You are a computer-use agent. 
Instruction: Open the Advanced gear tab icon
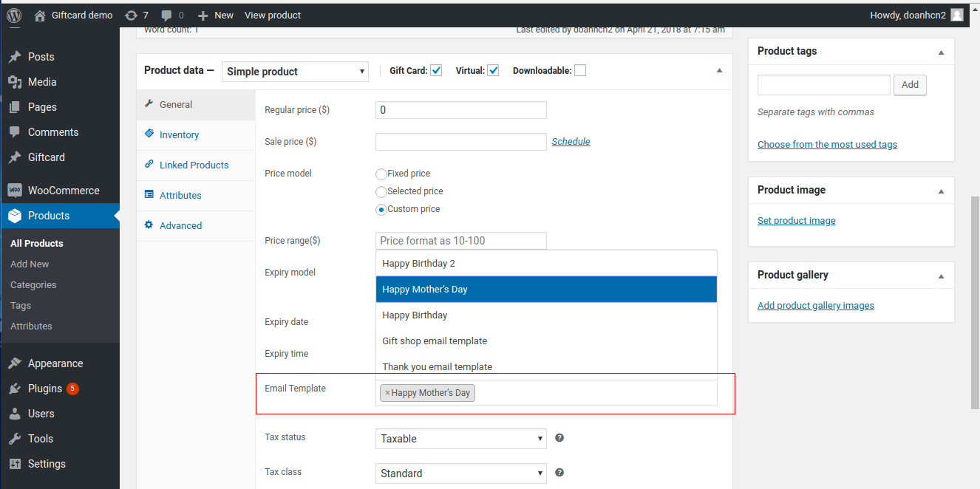click(149, 225)
